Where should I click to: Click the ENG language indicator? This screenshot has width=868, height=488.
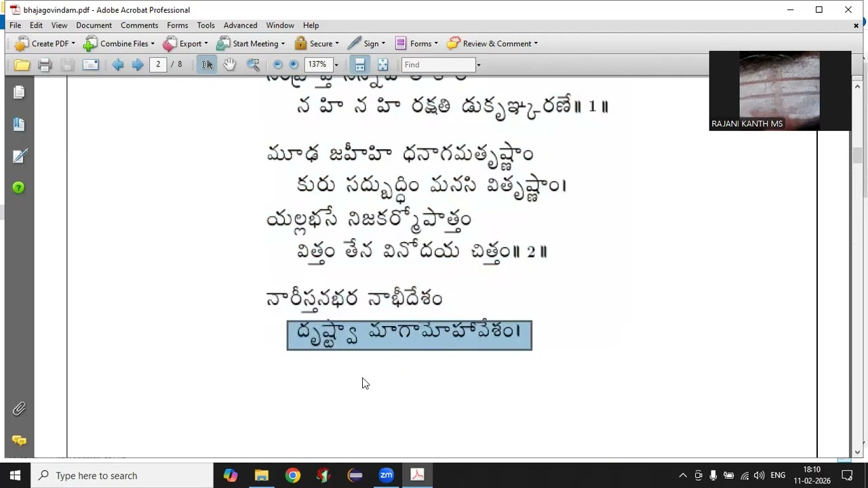tap(778, 475)
